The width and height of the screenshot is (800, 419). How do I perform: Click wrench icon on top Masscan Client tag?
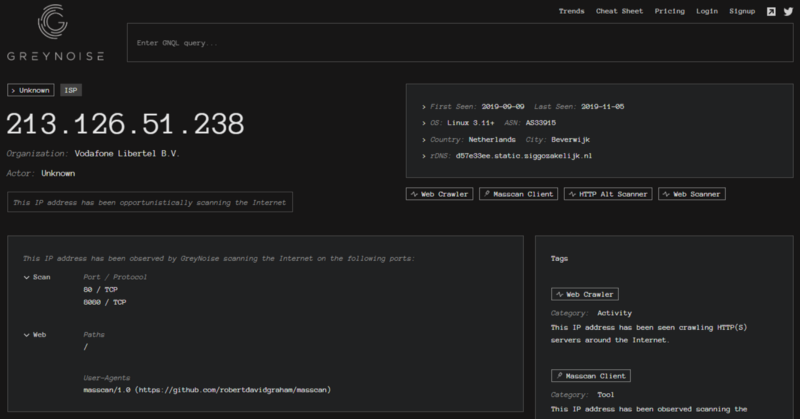(487, 194)
